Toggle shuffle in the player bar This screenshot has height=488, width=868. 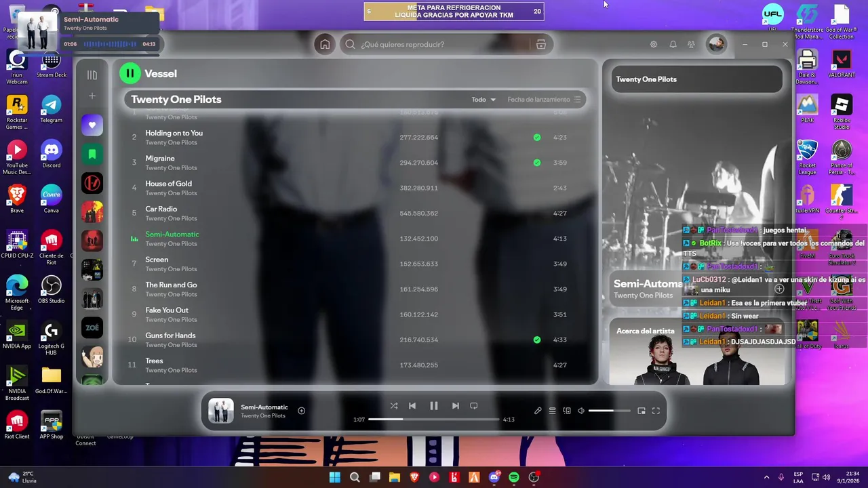pos(394,406)
